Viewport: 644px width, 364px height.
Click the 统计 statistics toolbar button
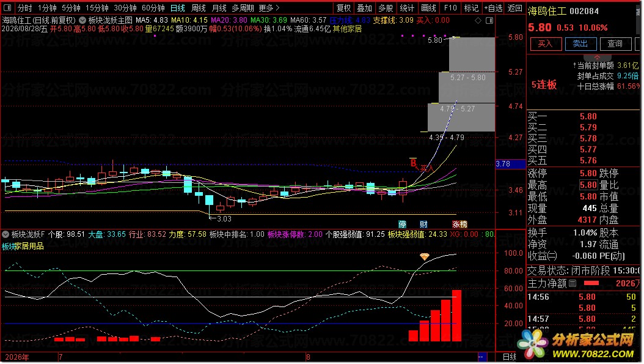pyautogui.click(x=406, y=8)
